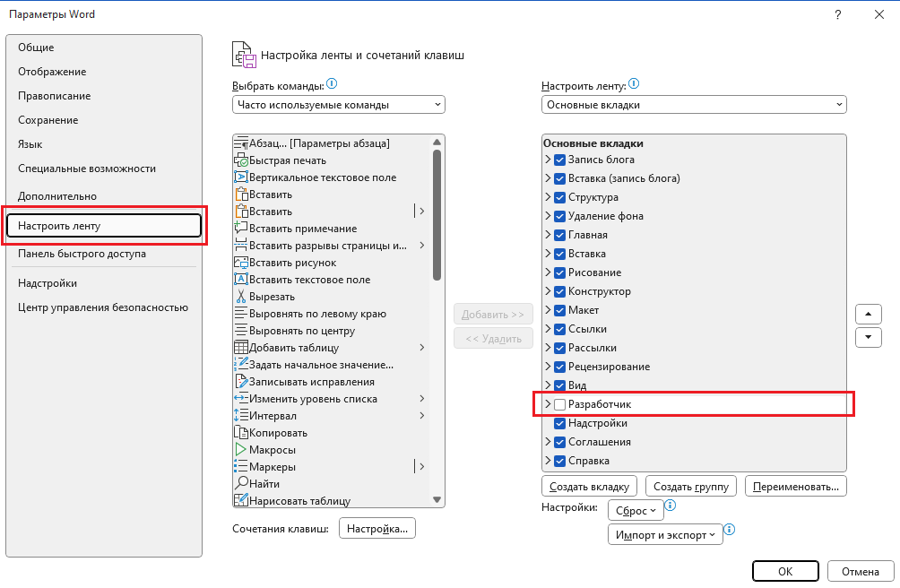Expand the Макет tree node
The height and width of the screenshot is (588, 900).
(x=548, y=310)
